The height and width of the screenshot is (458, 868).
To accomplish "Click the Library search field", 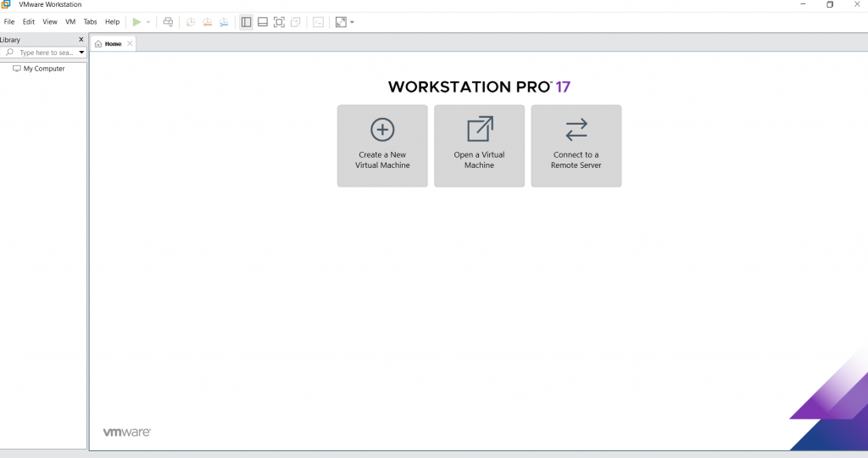I will tap(43, 53).
